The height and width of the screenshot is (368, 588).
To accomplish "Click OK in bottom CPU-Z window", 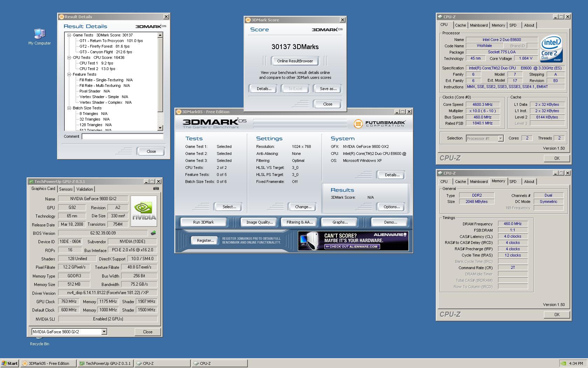I will (x=556, y=315).
